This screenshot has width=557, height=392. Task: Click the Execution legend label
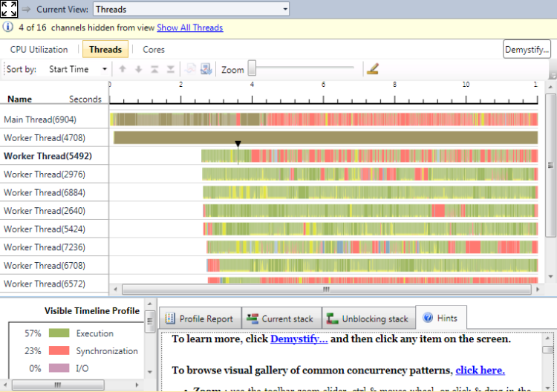[x=95, y=333]
